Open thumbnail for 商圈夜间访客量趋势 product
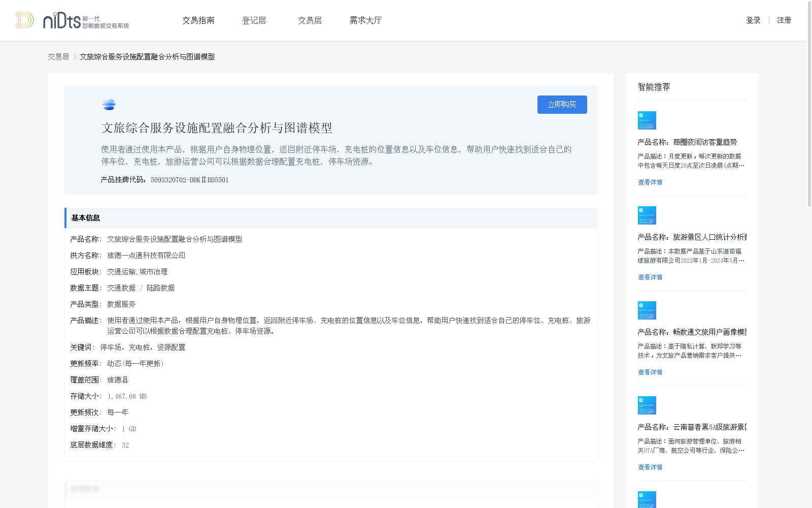Viewport: 812px width, 508px height. pyautogui.click(x=647, y=120)
